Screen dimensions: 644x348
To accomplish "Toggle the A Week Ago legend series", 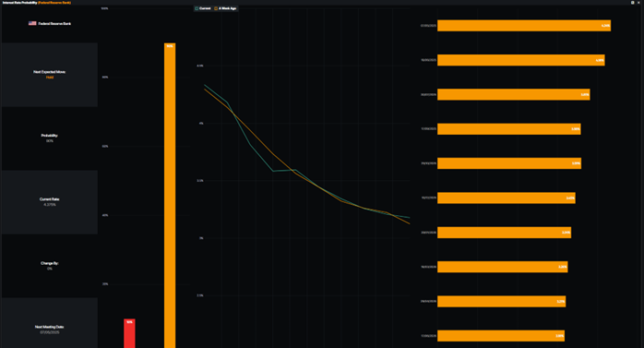I will point(225,8).
